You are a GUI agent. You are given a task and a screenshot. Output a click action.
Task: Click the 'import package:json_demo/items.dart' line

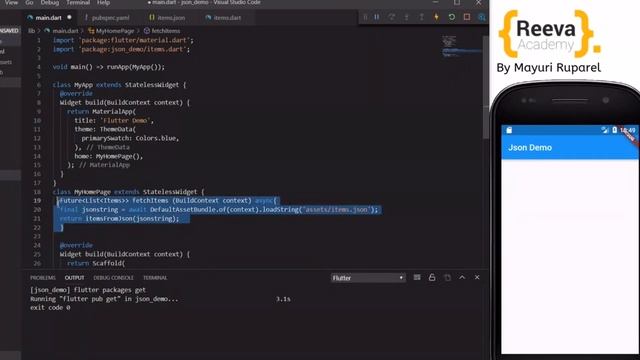[x=121, y=49]
